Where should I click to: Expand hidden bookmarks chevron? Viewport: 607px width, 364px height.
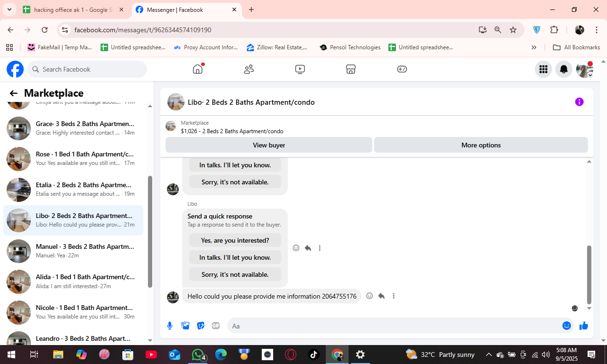point(534,47)
